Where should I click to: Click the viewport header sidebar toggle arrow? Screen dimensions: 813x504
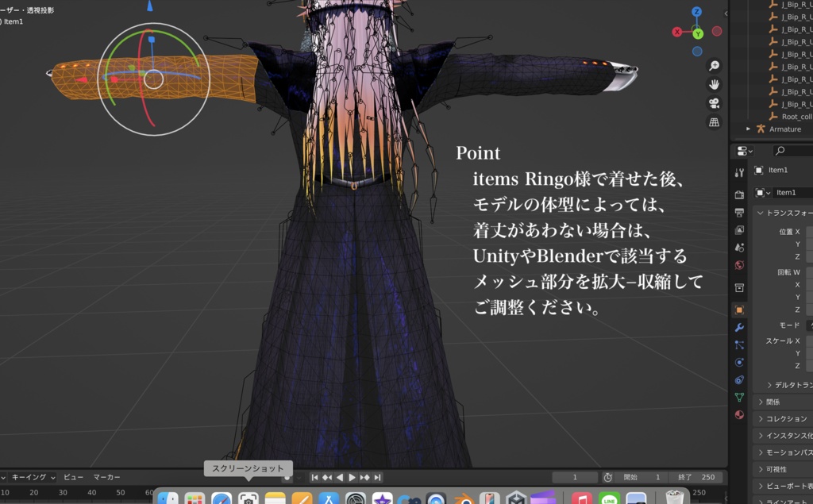tap(726, 13)
